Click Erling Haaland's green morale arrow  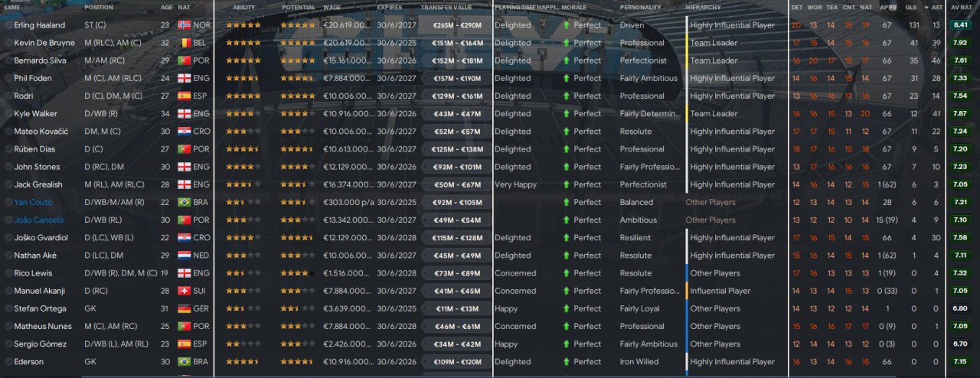pos(566,25)
